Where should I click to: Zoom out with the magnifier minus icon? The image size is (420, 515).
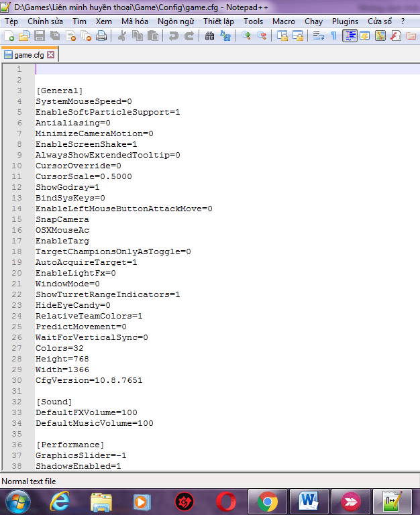pos(262,36)
